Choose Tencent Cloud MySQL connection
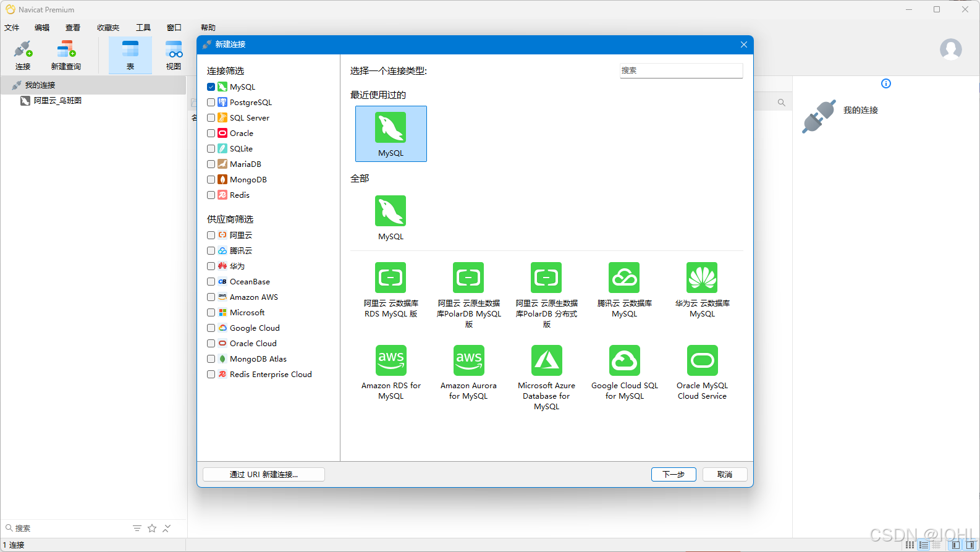The width and height of the screenshot is (980, 552). [624, 290]
